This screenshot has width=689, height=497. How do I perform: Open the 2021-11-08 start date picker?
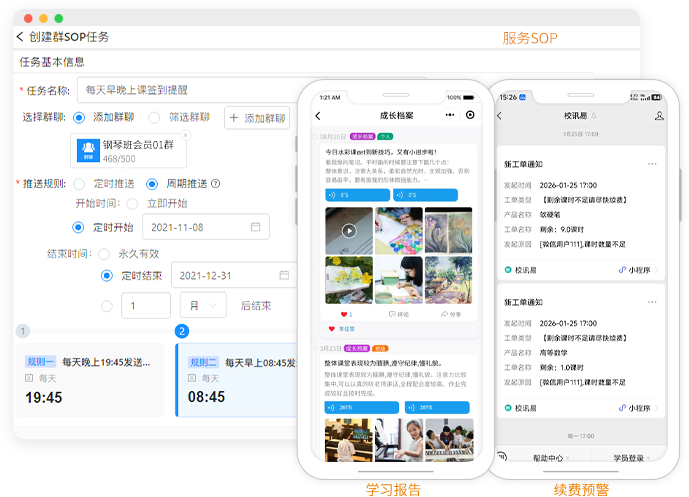pos(206,227)
